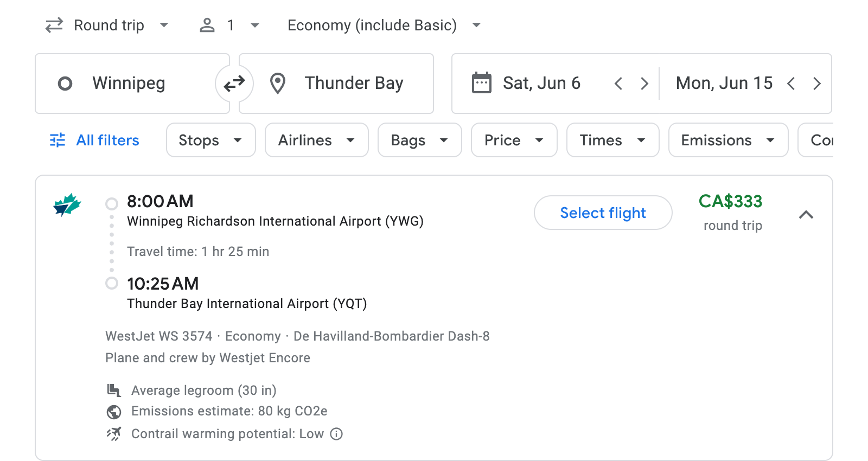Click the location pin icon in destination field

(x=278, y=83)
